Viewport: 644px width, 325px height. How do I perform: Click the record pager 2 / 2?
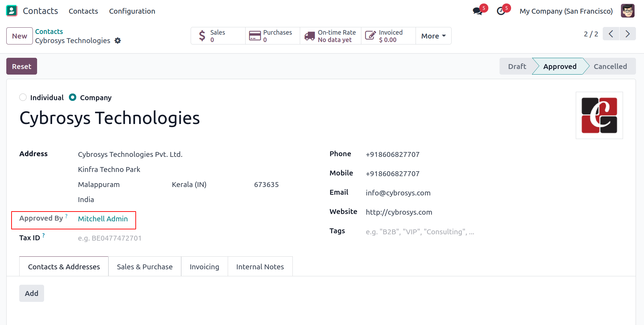pyautogui.click(x=591, y=34)
